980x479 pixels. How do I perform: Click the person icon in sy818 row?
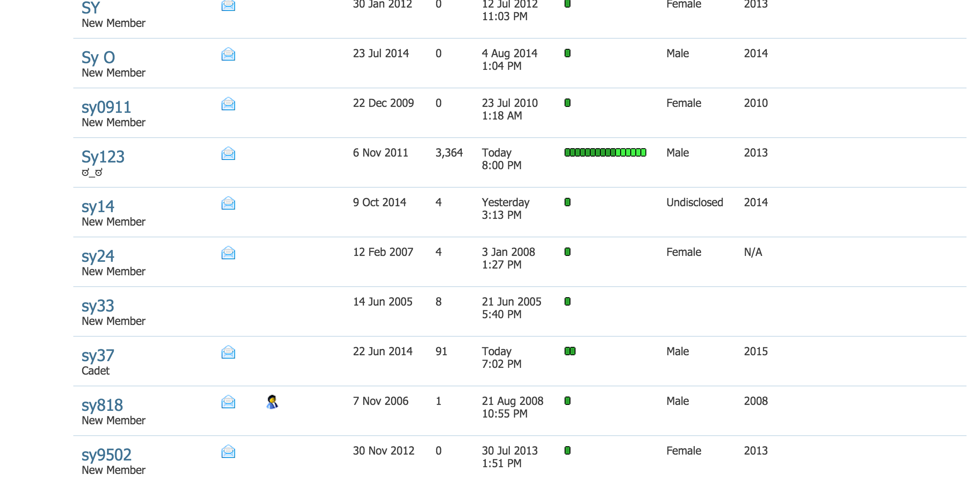coord(272,402)
